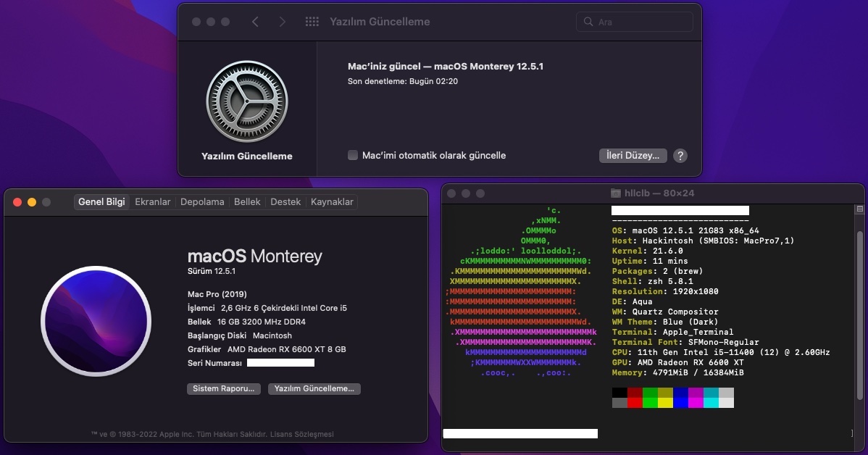Click the macOS Monterey logo image
This screenshot has height=455, width=868.
tap(96, 322)
